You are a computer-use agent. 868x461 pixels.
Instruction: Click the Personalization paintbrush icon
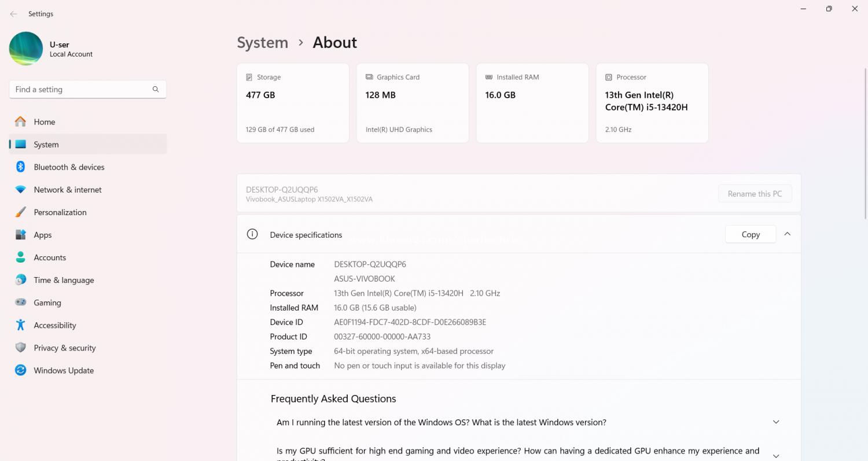[x=21, y=212]
